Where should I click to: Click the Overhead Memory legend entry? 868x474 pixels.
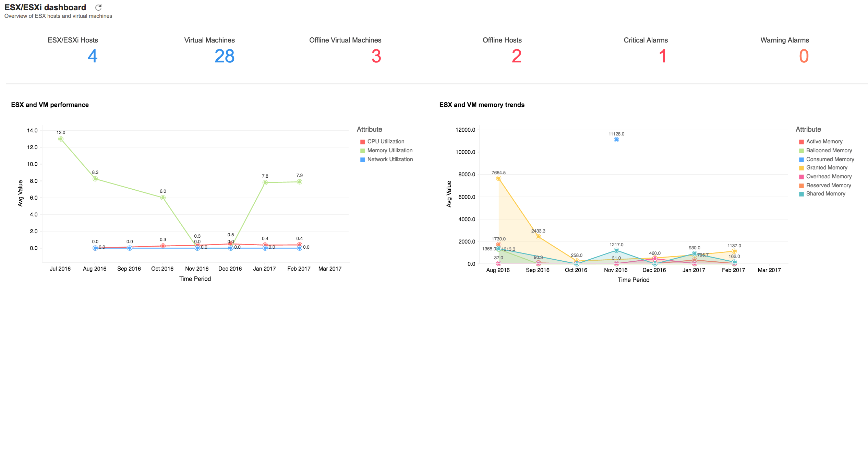828,177
